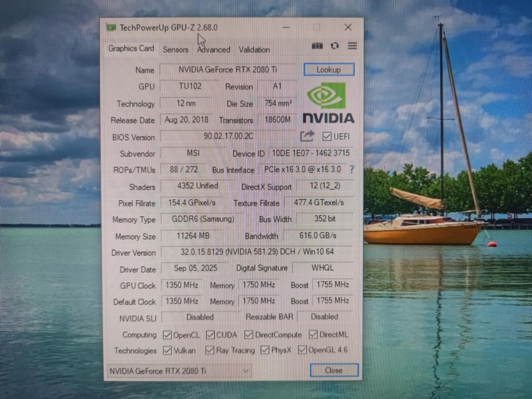Click the Default Clock field 1350 MHz
This screenshot has height=399, width=532.
click(182, 301)
